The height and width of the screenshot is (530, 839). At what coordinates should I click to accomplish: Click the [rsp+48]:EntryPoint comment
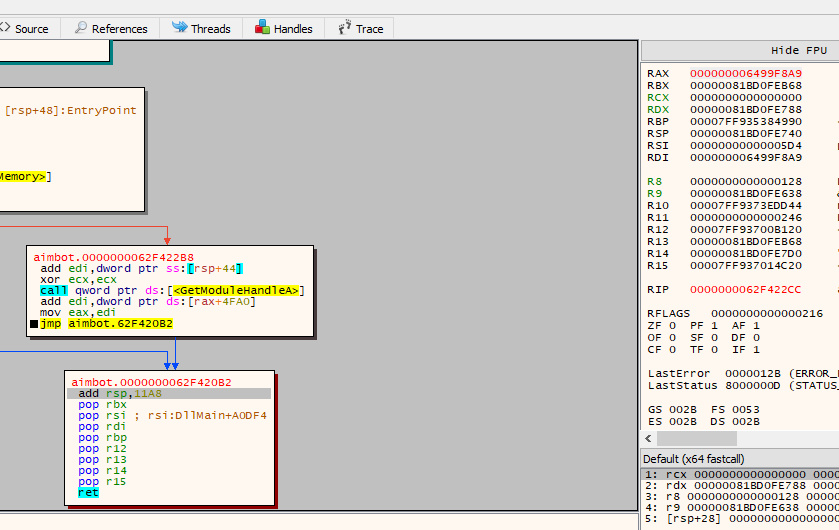click(71, 110)
